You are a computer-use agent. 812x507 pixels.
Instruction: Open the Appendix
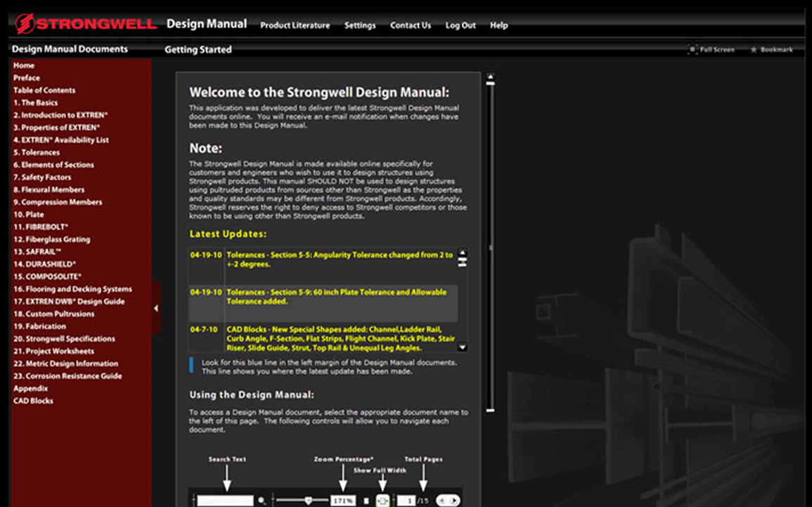[30, 388]
